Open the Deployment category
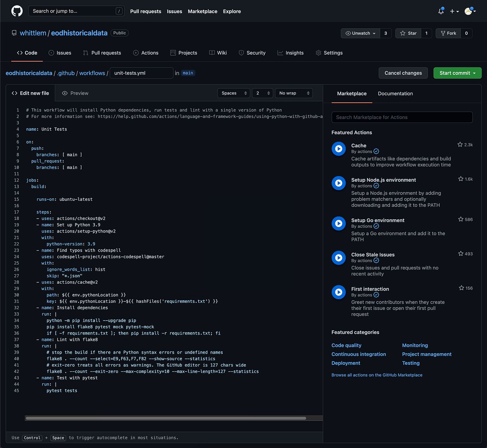Viewport: 487px width, 448px height. click(x=346, y=363)
